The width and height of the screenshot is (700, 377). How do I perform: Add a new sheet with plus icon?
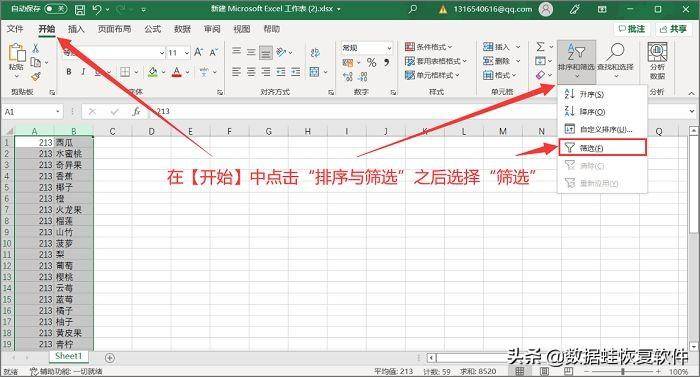tap(110, 358)
